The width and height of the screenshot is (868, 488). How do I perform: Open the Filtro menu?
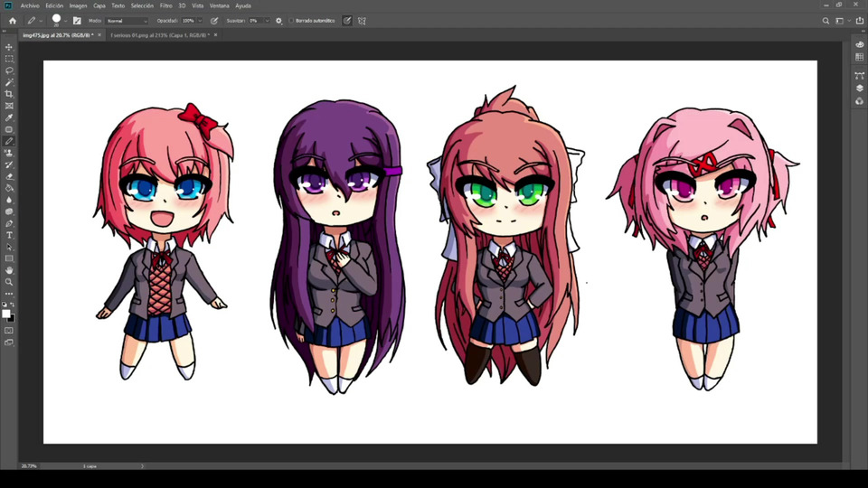pyautogui.click(x=166, y=5)
